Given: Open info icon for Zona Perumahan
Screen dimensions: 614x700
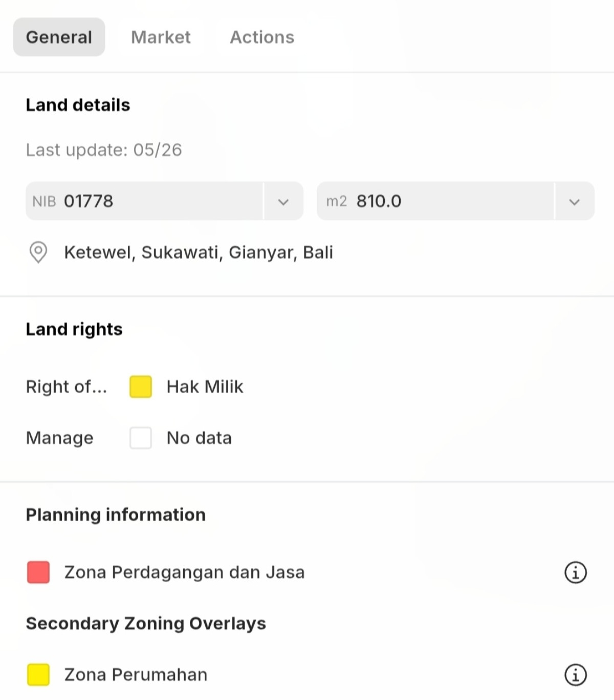Looking at the screenshot, I should (576, 675).
